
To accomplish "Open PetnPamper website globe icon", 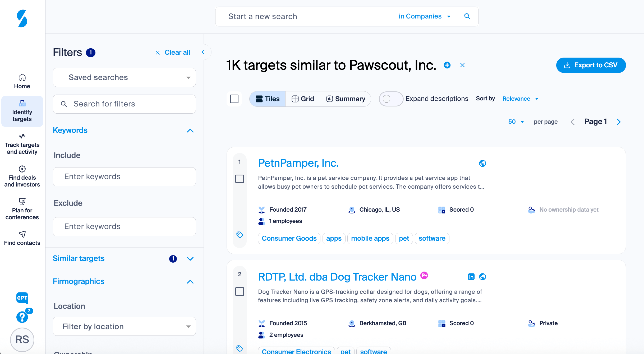I will coord(482,163).
